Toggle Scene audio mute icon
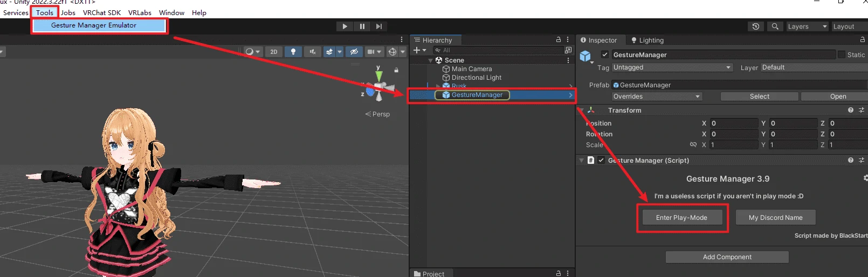This screenshot has height=277, width=868. click(x=313, y=52)
